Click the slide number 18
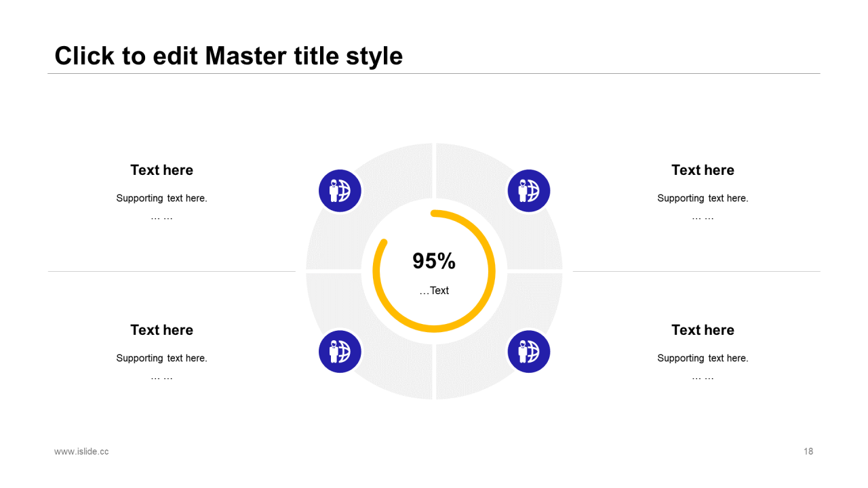Image resolution: width=868 pixels, height=488 pixels. coord(808,451)
